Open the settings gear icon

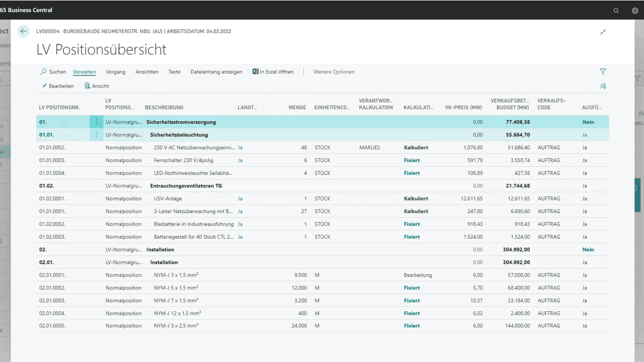point(635,10)
